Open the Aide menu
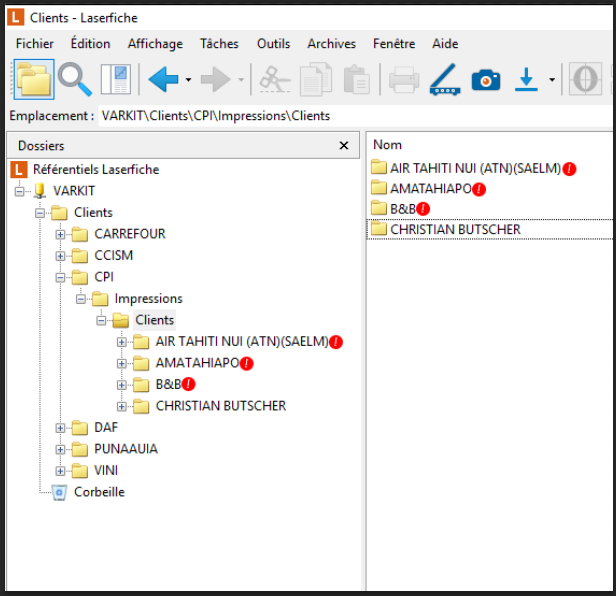The width and height of the screenshot is (616, 596). [x=445, y=44]
